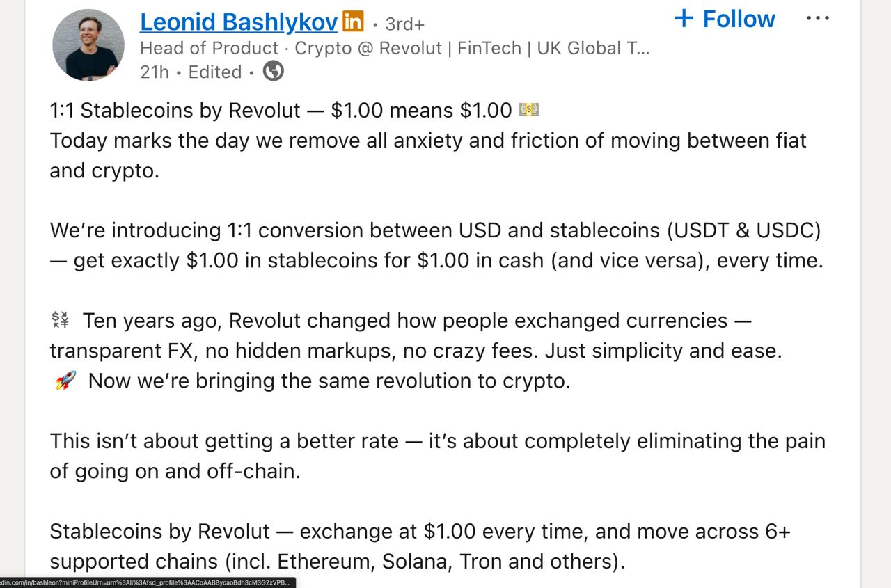Click the "3rd+" connection degree label
Screen dimensions: 891x588
404,24
